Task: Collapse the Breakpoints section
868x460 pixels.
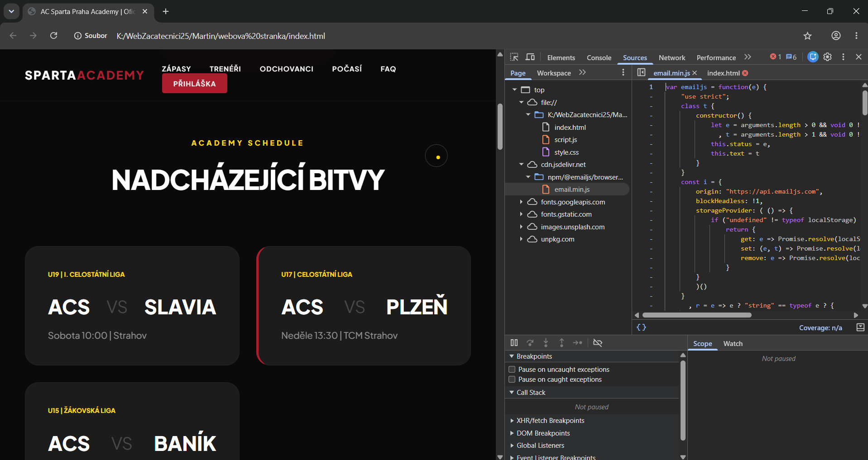Action: [x=512, y=356]
